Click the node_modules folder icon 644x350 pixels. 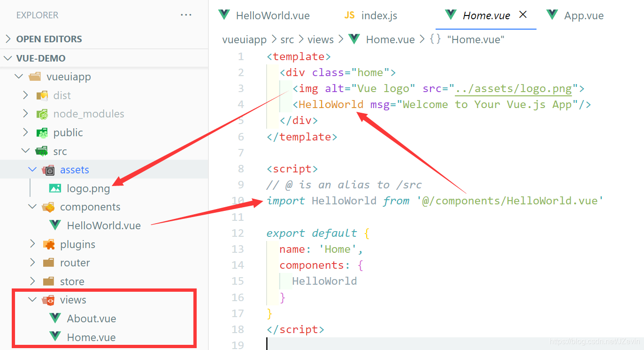(42, 114)
